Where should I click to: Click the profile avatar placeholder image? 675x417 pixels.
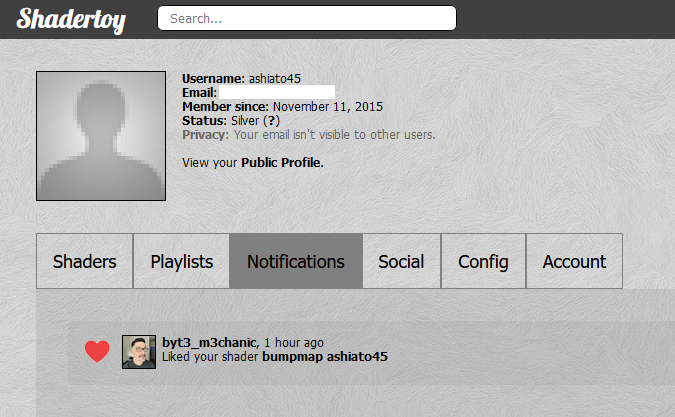(x=101, y=136)
